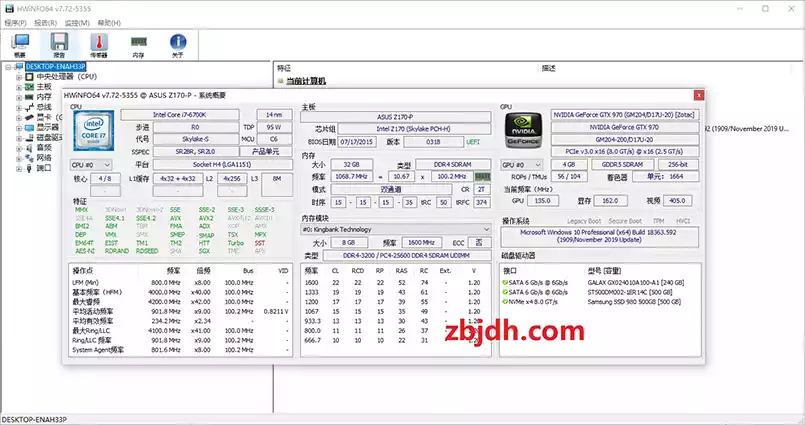Select 音频 in the device tree
Image resolution: width=805 pixels, height=425 pixels.
[x=44, y=148]
